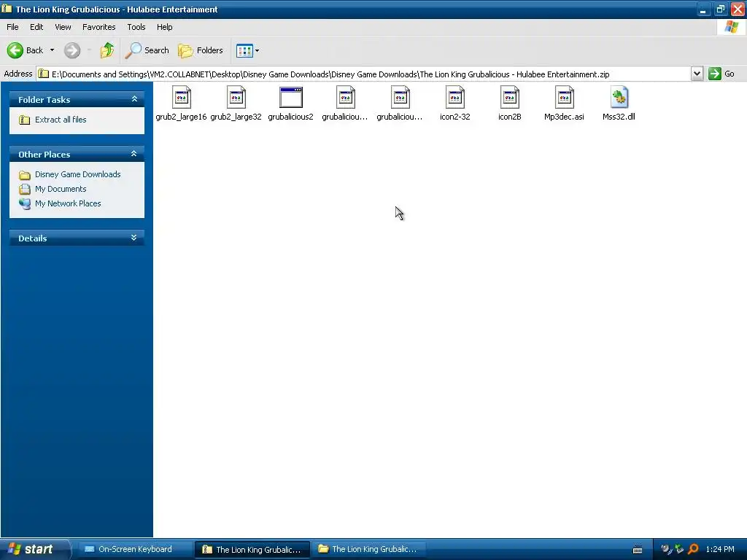Click the zip icon in title bar
Image resolution: width=747 pixels, height=560 pixels.
(x=7, y=9)
